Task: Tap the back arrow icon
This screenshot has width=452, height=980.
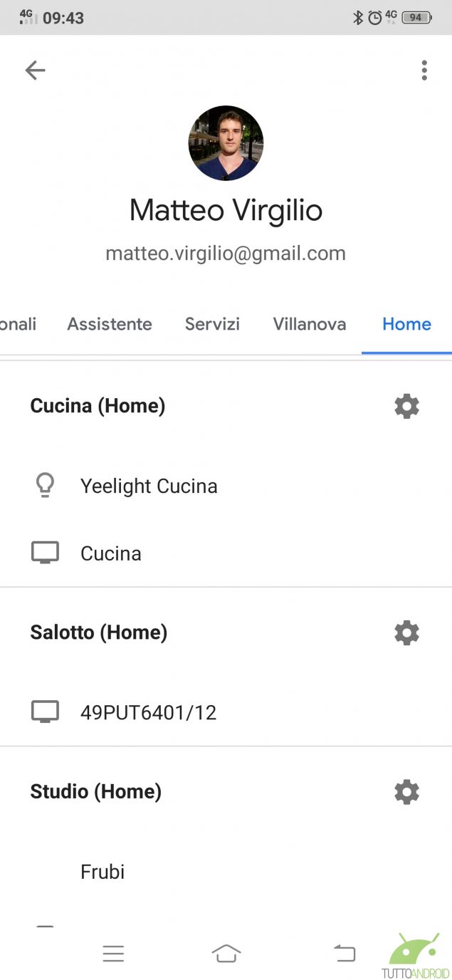Action: coord(35,70)
